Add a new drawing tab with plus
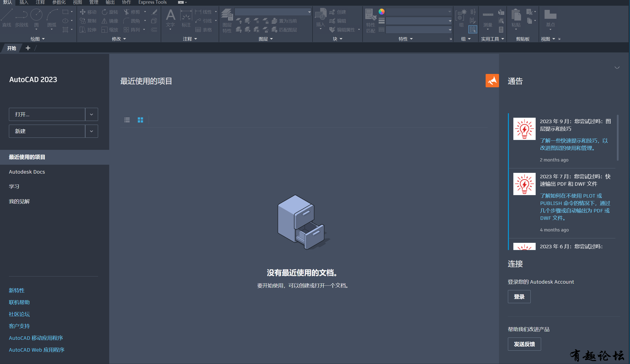The width and height of the screenshot is (630, 364). click(x=28, y=48)
